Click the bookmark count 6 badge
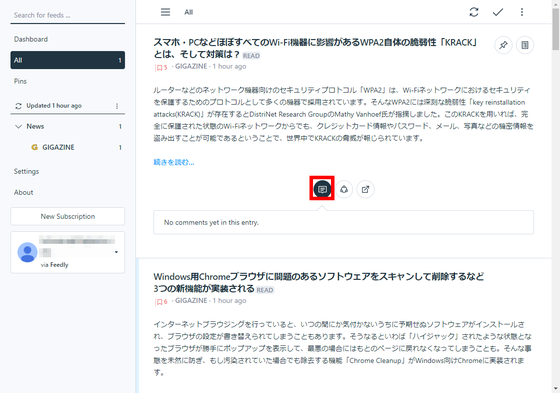The width and height of the screenshot is (560, 393). (x=161, y=302)
